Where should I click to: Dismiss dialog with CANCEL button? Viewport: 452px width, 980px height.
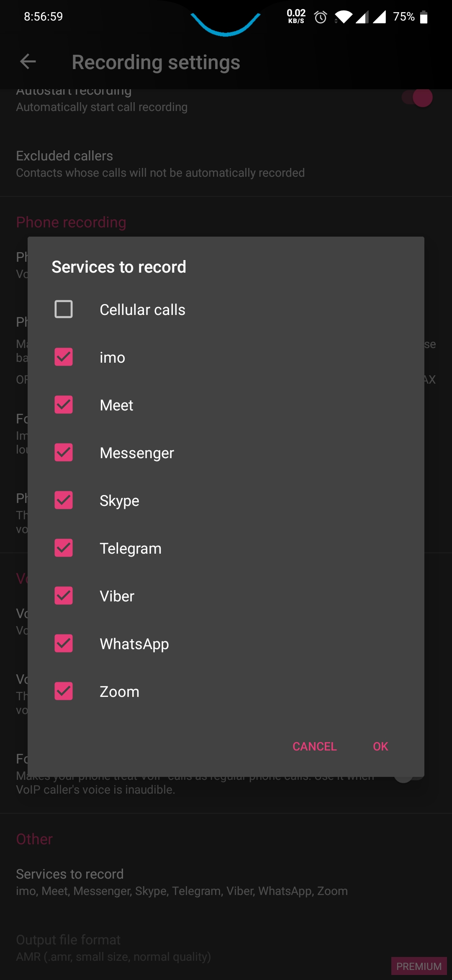coord(315,746)
